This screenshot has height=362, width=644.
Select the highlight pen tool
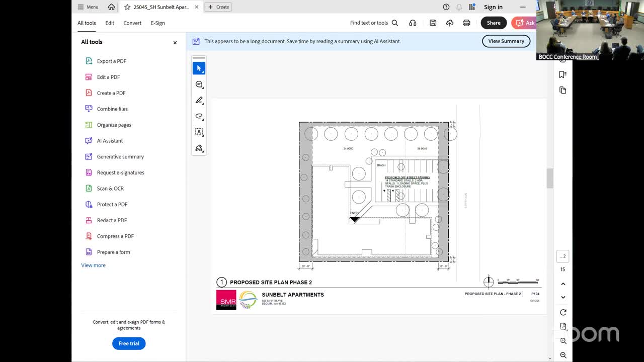tap(199, 101)
